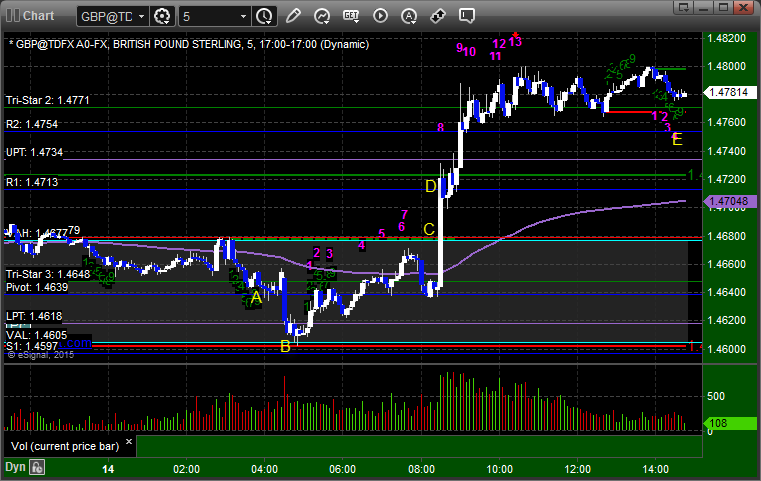This screenshot has height=481, width=761.
Task: Click the Tri-Star 3: 1.4648 label
Action: click(48, 274)
